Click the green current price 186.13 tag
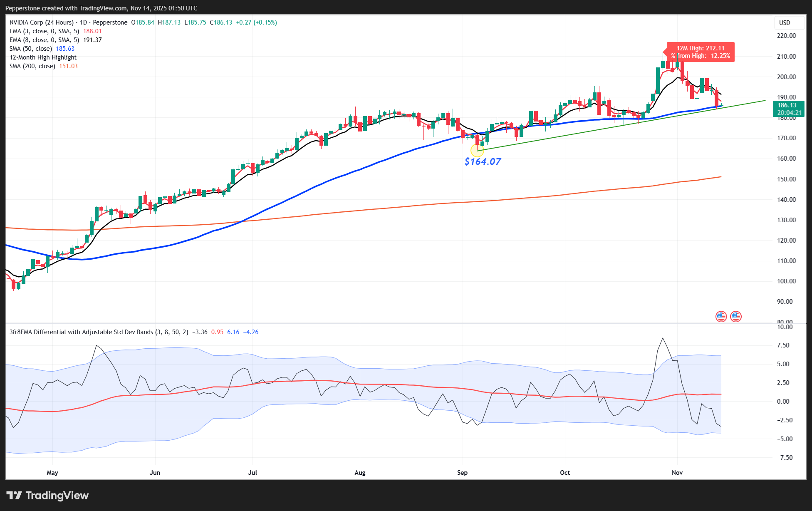This screenshot has height=511, width=812. 788,109
